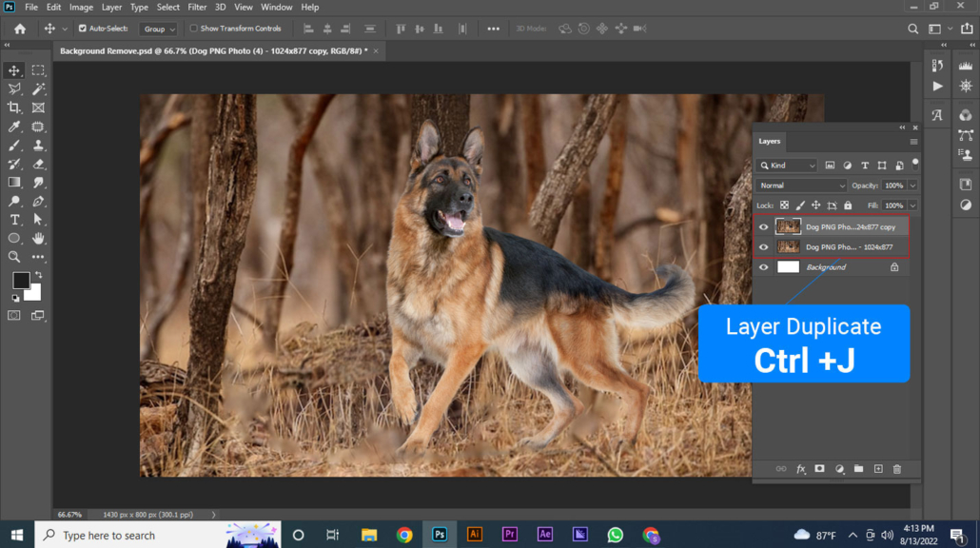Open Photoshop from the Windows taskbar

tap(440, 535)
